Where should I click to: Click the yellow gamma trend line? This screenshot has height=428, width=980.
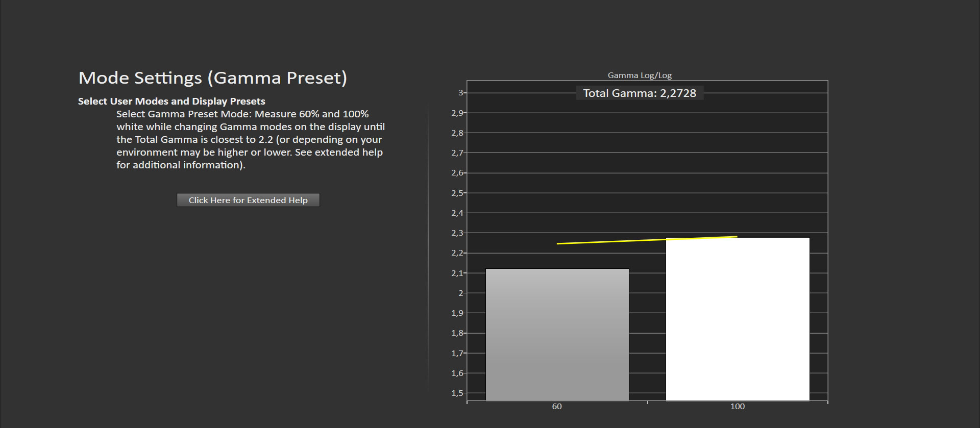647,240
